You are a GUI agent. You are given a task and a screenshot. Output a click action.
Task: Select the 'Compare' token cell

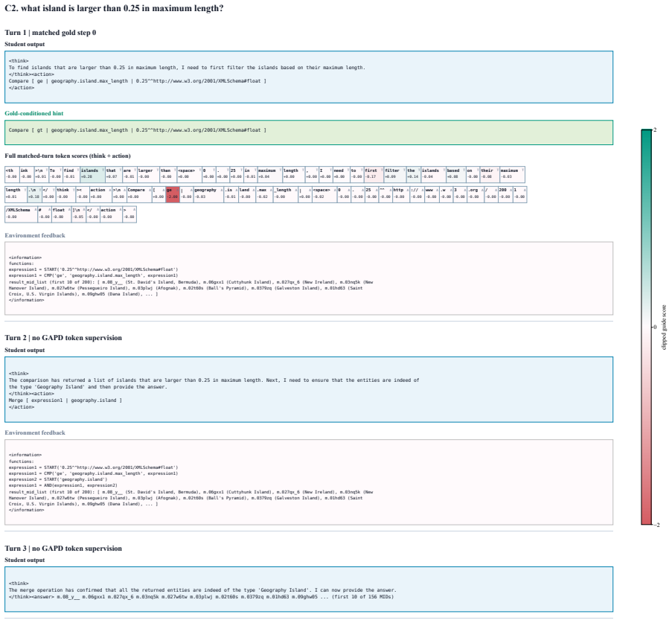click(x=139, y=194)
